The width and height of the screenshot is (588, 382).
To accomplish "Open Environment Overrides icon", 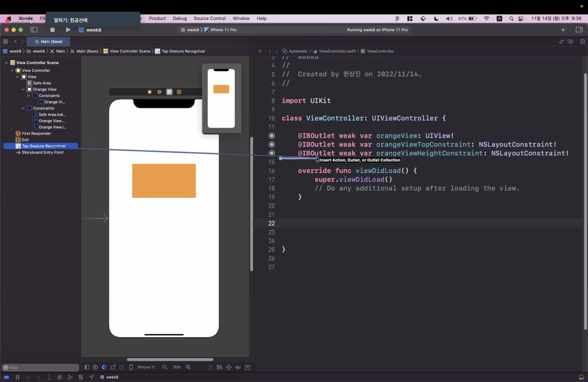I will pos(81,377).
